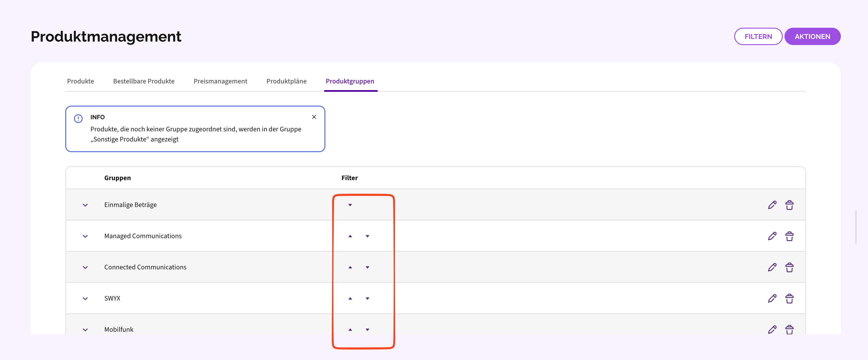The image size is (868, 360).
Task: Open the Bestellbare Produkte tab
Action: (x=144, y=81)
